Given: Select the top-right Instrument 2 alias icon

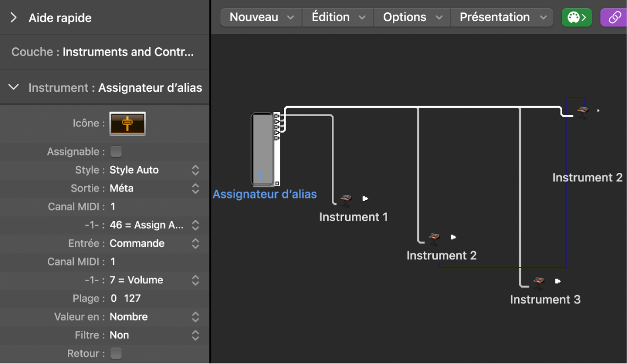Looking at the screenshot, I should [583, 111].
